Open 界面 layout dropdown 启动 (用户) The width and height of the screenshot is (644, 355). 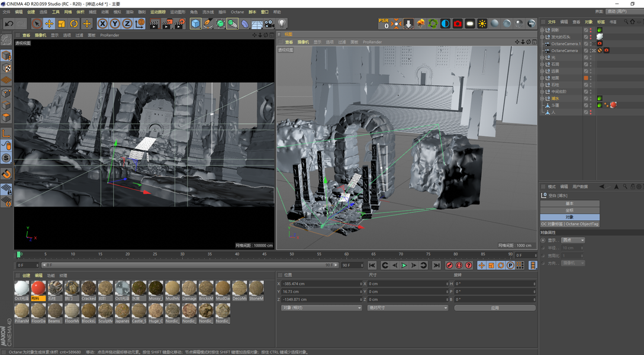[624, 11]
